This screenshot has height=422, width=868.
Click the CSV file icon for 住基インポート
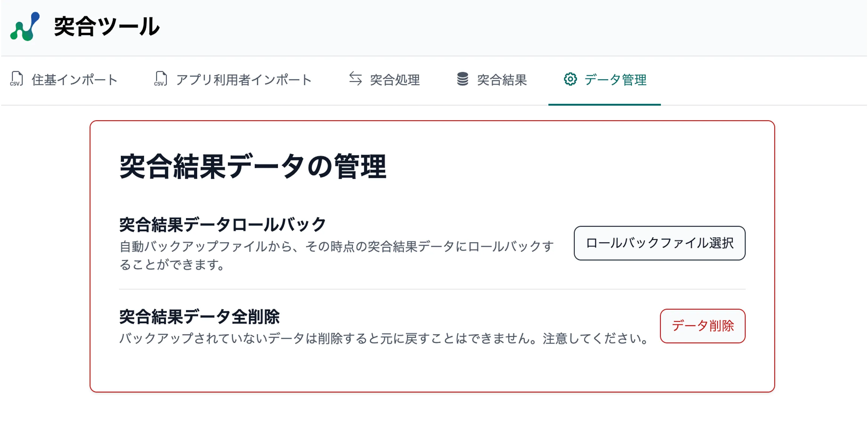[x=17, y=79]
